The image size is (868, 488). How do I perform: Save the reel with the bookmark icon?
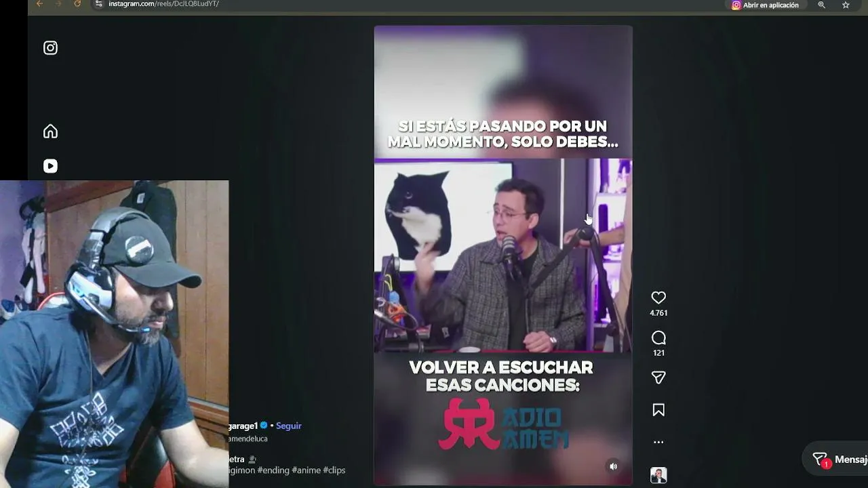point(658,410)
